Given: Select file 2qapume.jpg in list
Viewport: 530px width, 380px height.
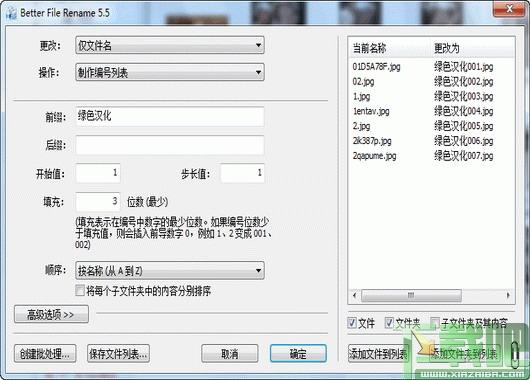Looking at the screenshot, I should tap(374, 156).
